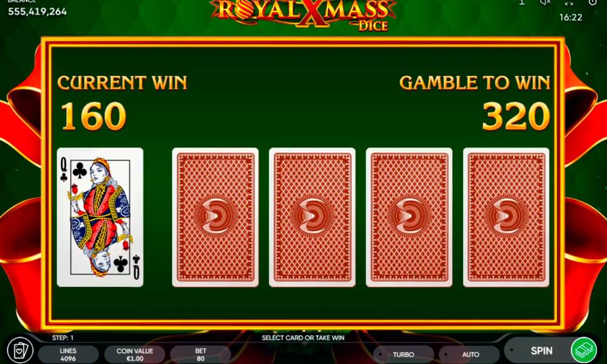Screen dimensions: 607x364
Task: Toggle the Turbo mode switch
Action: tap(404, 354)
